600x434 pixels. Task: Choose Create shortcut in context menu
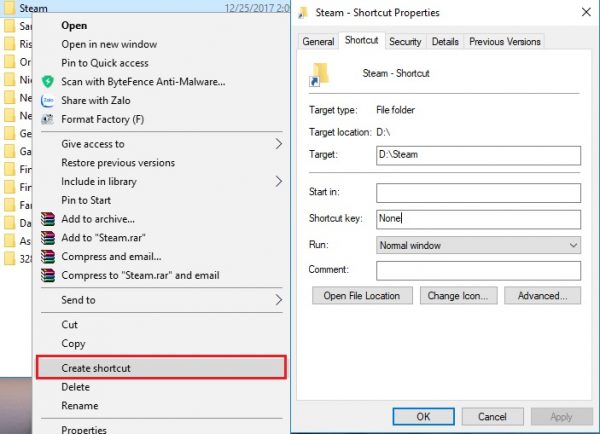tap(161, 368)
